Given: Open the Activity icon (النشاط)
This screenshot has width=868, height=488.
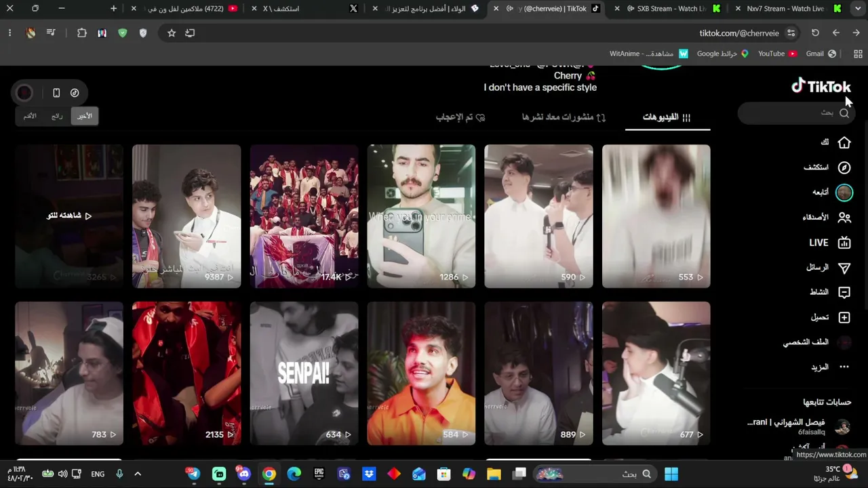Looking at the screenshot, I should pos(844,292).
